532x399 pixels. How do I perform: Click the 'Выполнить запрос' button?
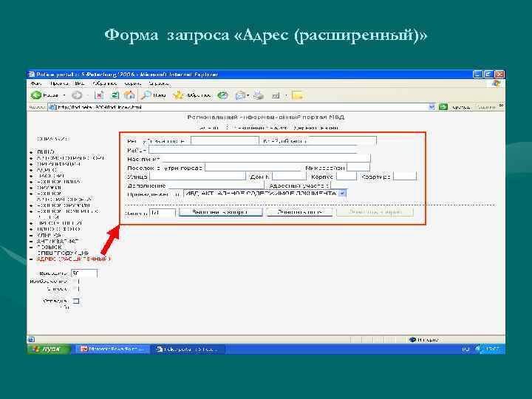[x=220, y=212]
